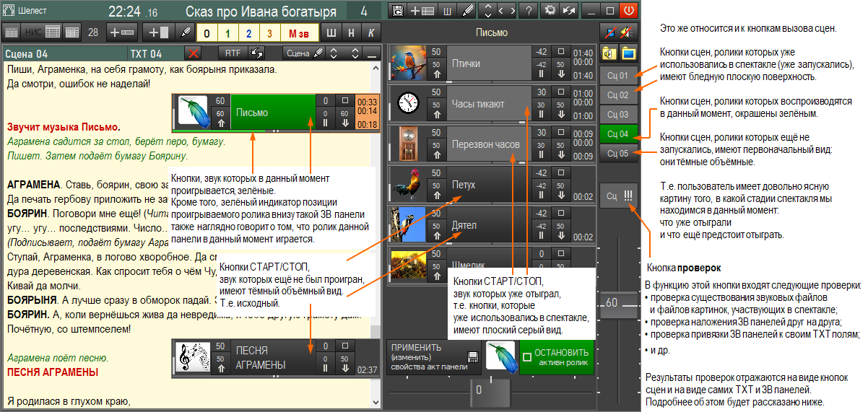The width and height of the screenshot is (868, 412).
Task: Toggle the crossed-out speaker mute icon
Action: click(x=628, y=32)
